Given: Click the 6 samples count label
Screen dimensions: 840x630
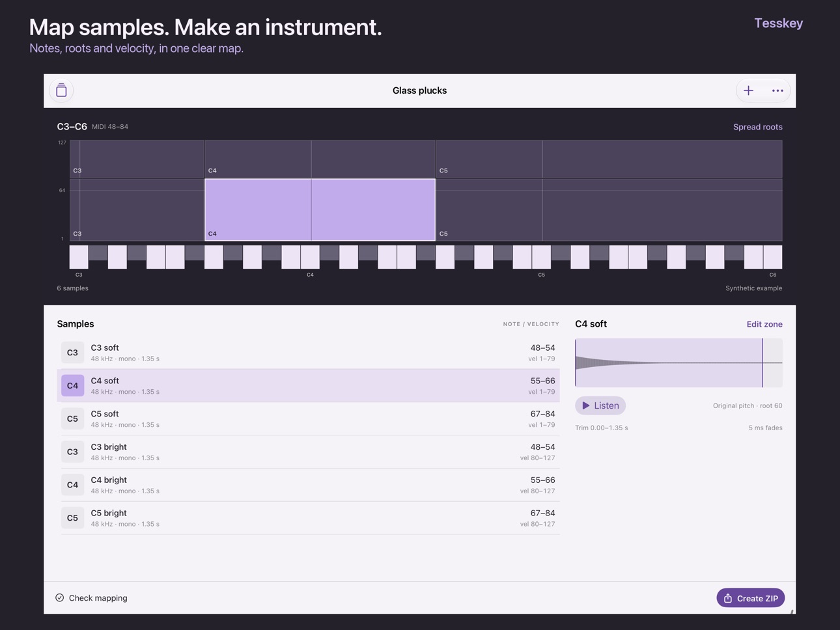Looking at the screenshot, I should pos(72,288).
